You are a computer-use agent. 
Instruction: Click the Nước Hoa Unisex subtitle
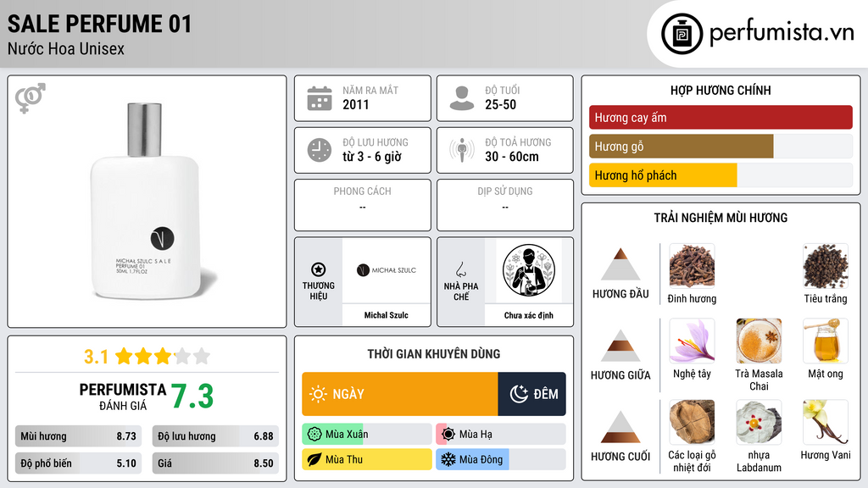(66, 48)
